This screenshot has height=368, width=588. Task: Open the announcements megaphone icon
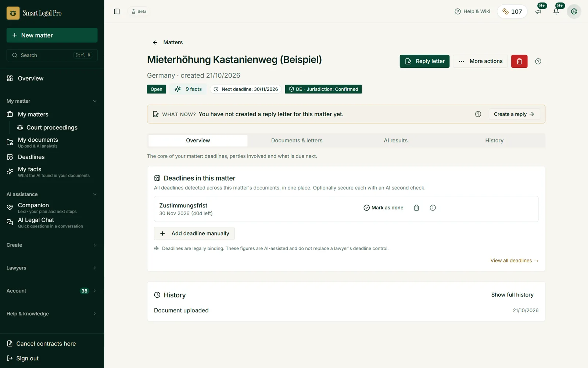pos(538,11)
